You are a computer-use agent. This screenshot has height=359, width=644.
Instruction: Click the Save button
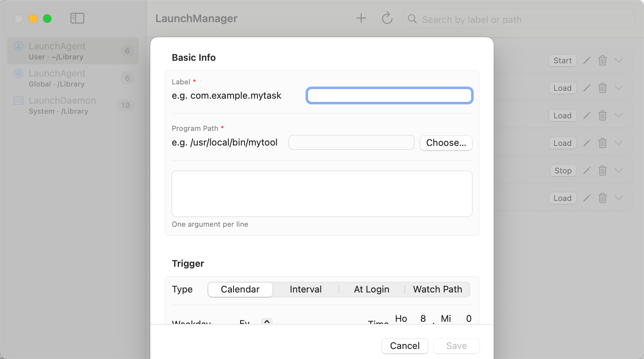456,346
